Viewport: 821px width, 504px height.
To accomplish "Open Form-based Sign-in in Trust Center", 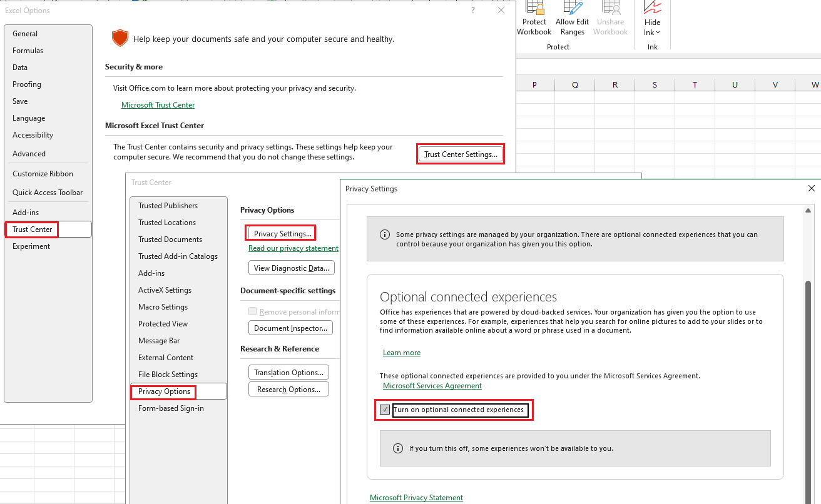I will click(x=178, y=408).
